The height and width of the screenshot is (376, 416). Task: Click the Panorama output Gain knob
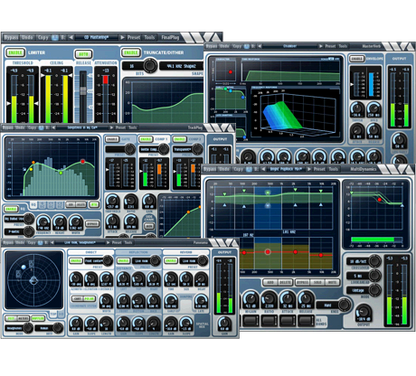pyautogui.click(x=224, y=324)
